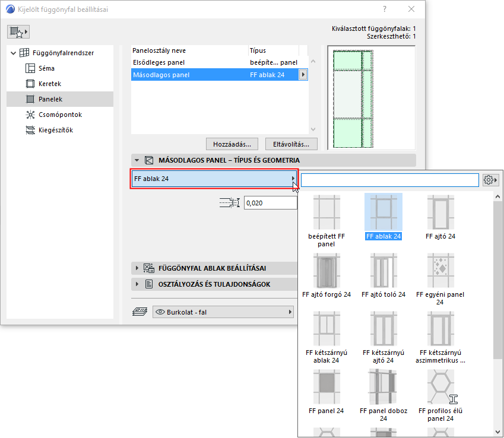Click the Osztályozás és tulajdonságok section icon

[x=149, y=284]
